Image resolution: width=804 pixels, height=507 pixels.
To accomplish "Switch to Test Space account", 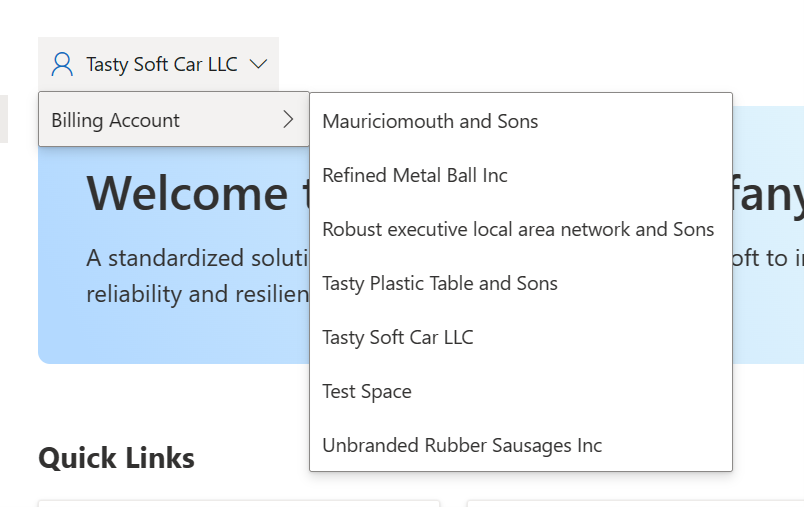I will point(521,391).
